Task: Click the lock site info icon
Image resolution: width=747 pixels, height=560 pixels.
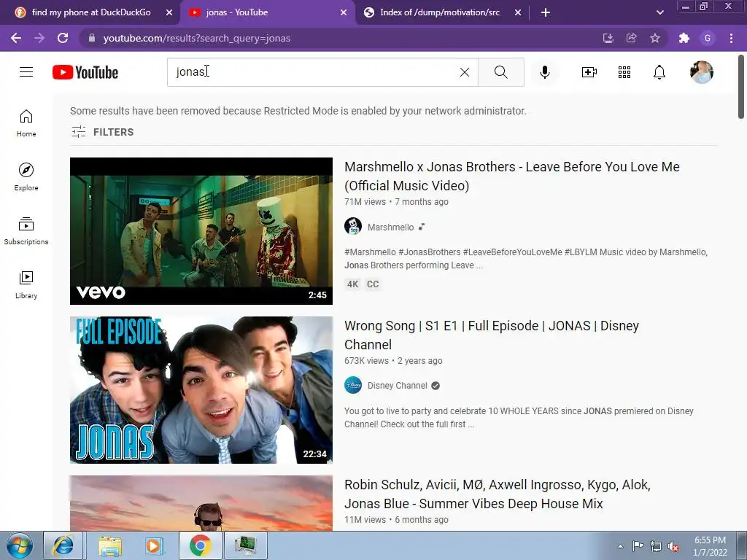Action: (92, 38)
